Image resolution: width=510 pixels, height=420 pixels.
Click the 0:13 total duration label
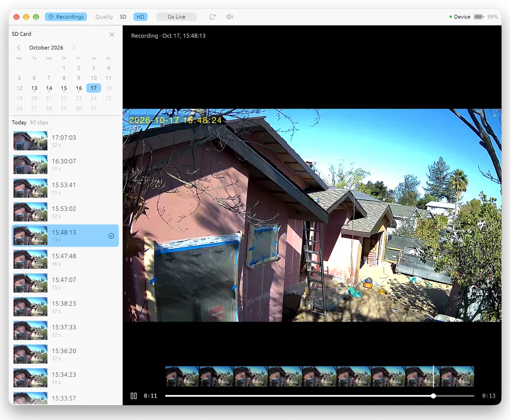point(489,396)
